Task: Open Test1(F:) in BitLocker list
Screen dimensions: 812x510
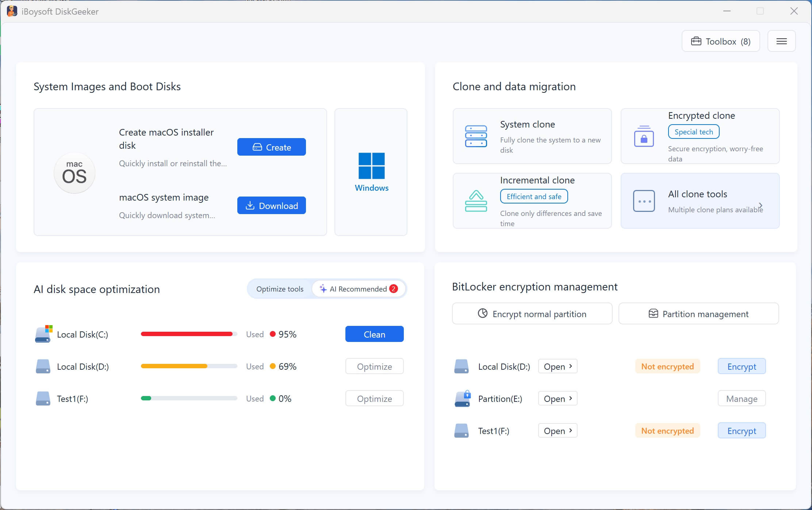Action: (558, 431)
